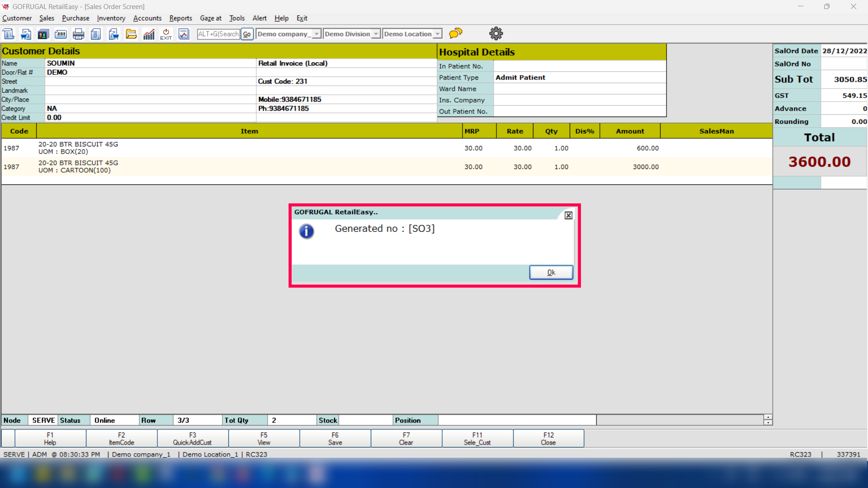This screenshot has height=488, width=868.
Task: Click the EXIT power icon
Action: click(x=166, y=34)
